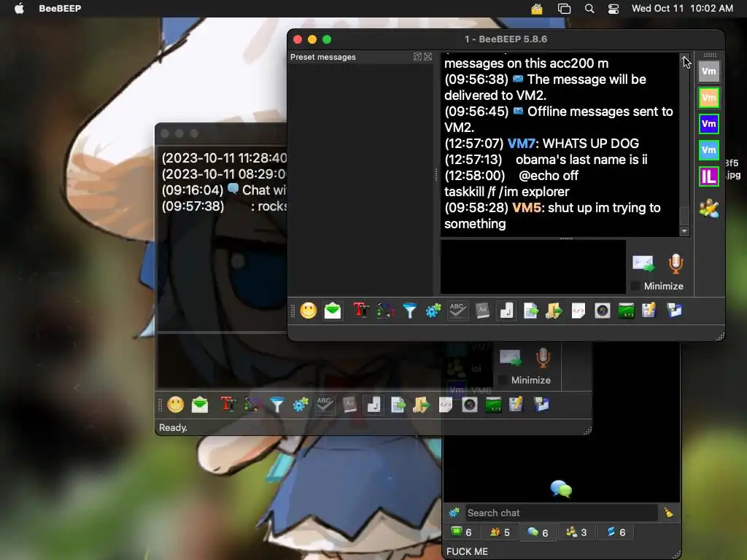Click the green envelope icon in front toolbar
The width and height of the screenshot is (747, 560).
click(x=333, y=311)
